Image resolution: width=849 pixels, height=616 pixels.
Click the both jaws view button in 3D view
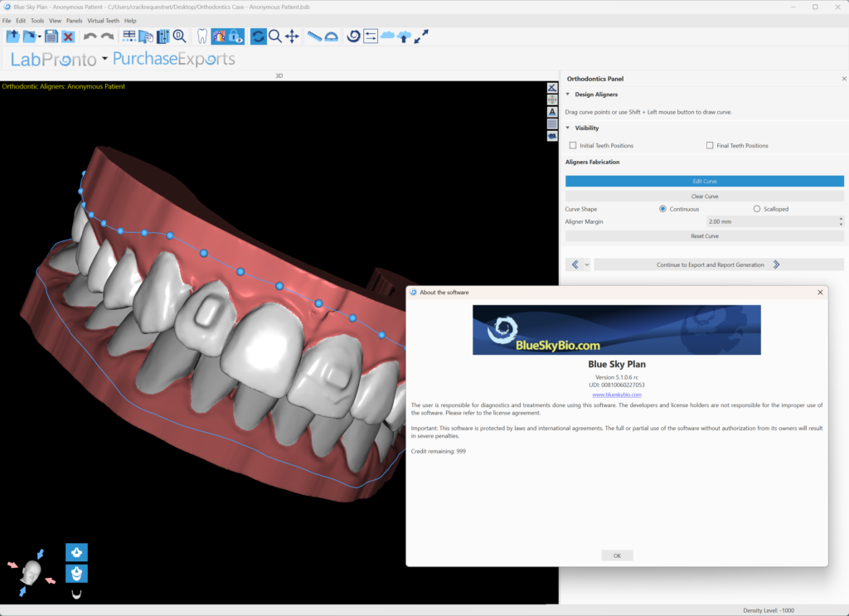click(76, 573)
